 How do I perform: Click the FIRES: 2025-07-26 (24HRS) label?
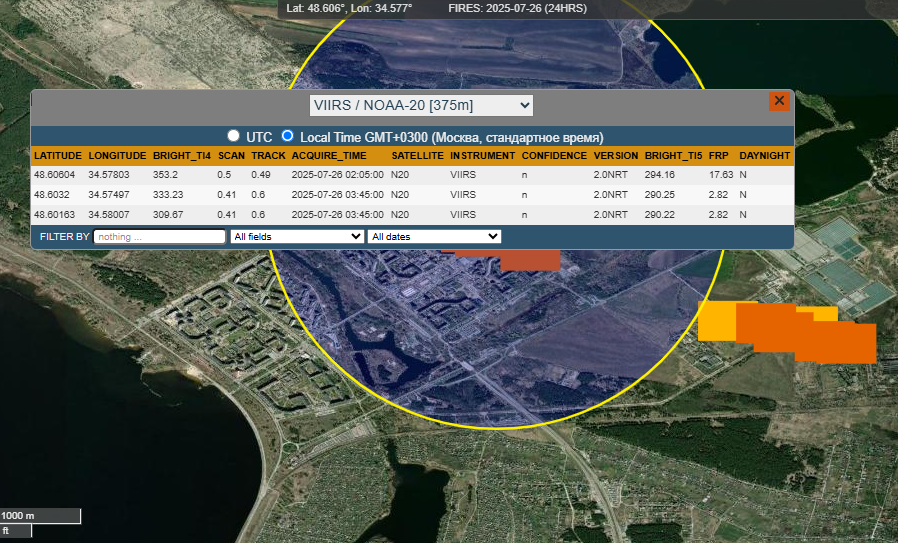click(x=517, y=9)
